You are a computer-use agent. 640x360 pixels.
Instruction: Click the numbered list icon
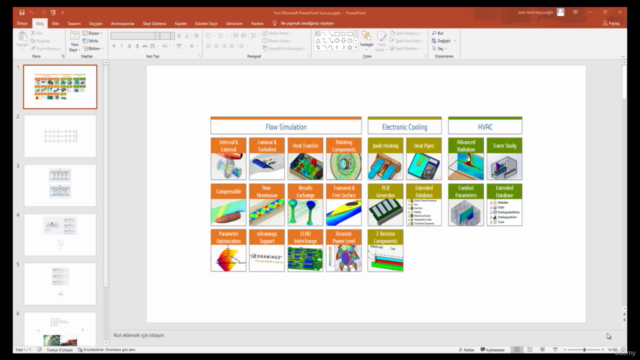click(222, 36)
